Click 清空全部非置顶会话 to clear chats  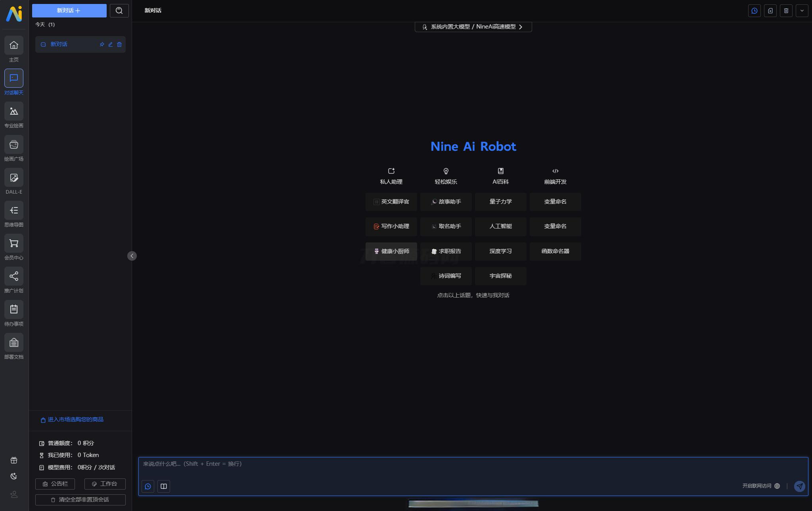coord(80,500)
